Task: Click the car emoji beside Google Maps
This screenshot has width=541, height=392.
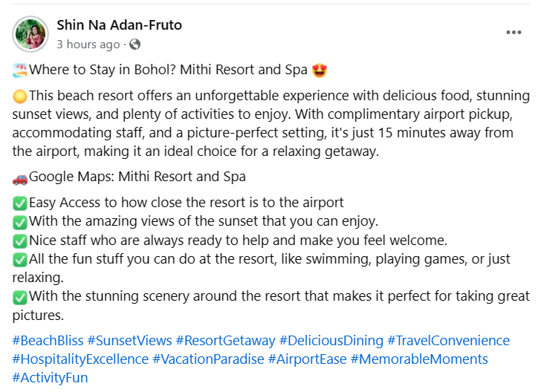Action: 20,177
